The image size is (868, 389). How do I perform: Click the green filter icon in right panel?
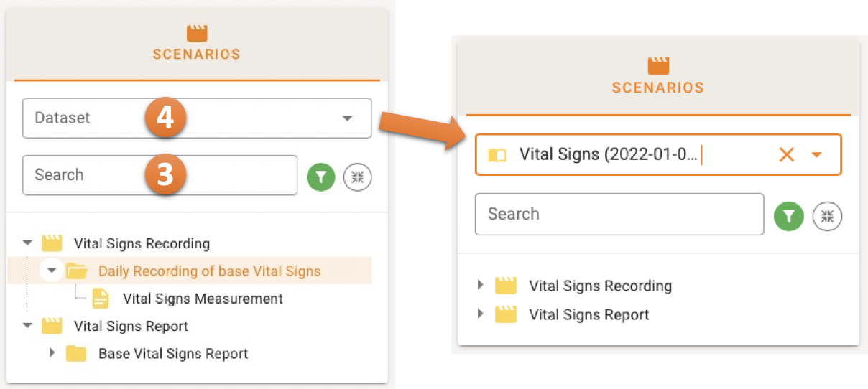click(788, 216)
